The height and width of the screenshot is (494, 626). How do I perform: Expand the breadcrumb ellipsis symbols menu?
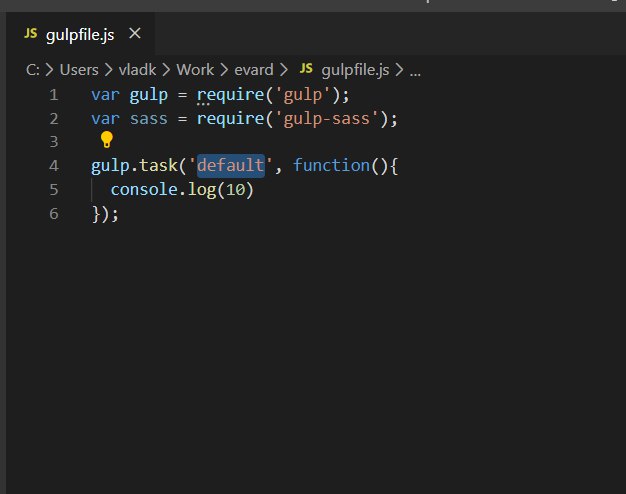click(415, 72)
